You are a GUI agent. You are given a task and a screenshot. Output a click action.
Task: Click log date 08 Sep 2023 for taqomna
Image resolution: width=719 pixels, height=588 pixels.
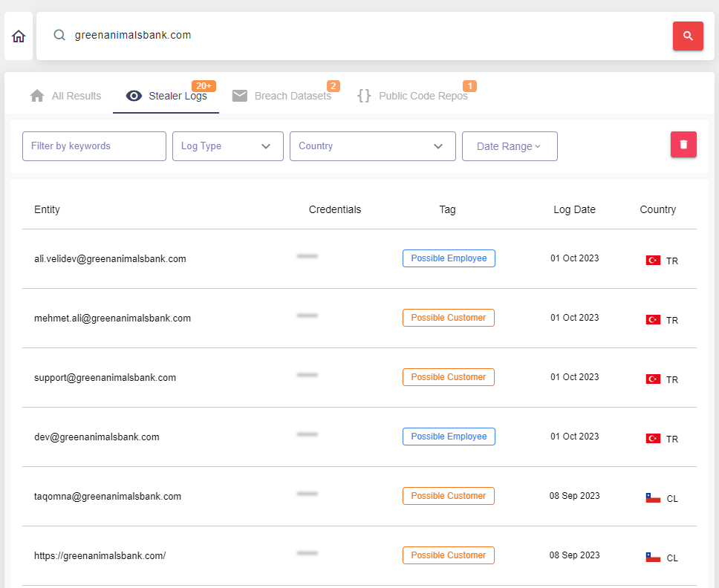coord(574,495)
